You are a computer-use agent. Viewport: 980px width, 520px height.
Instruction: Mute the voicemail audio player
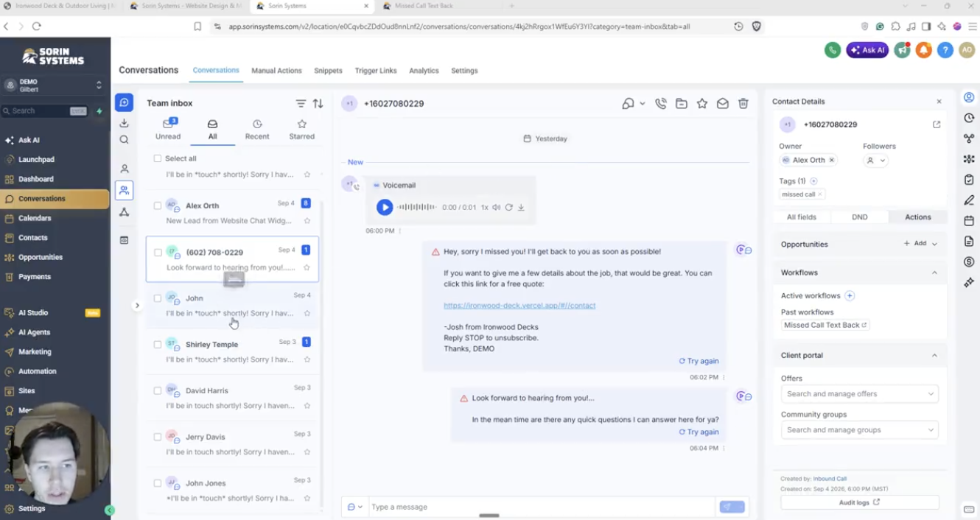(497, 208)
